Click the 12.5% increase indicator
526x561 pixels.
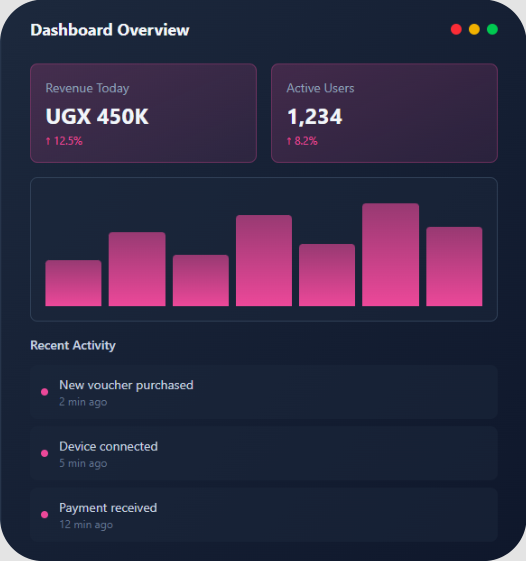pos(64,141)
